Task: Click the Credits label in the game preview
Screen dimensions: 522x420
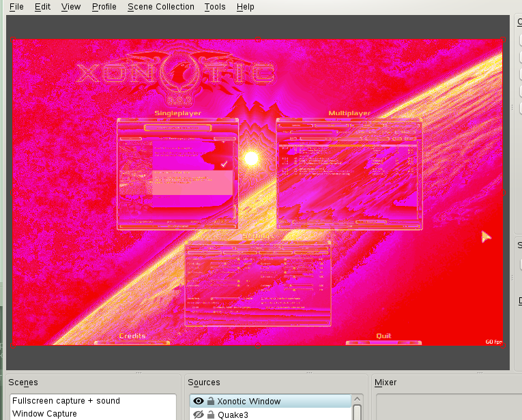Action: 132,336
